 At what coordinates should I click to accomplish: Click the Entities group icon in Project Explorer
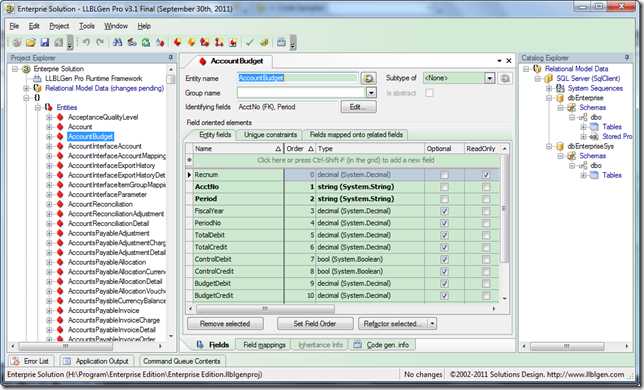tap(48, 108)
